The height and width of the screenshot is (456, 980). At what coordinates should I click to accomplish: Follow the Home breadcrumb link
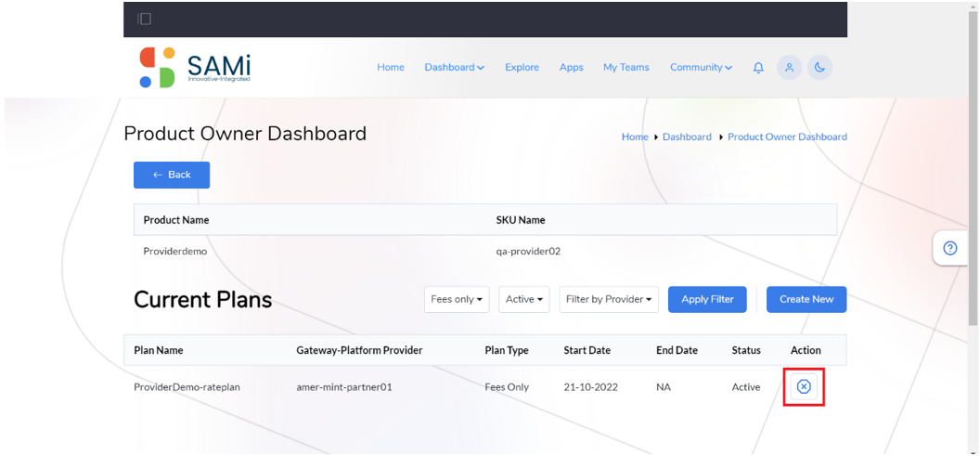pos(635,137)
